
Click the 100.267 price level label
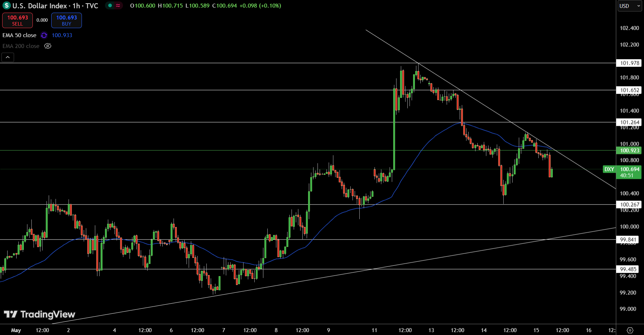(x=629, y=204)
